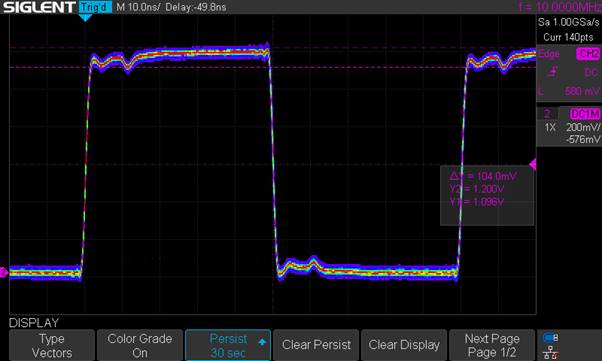This screenshot has height=361, width=602.
Task: Click the 580 mV trigger level value
Action: [x=582, y=91]
